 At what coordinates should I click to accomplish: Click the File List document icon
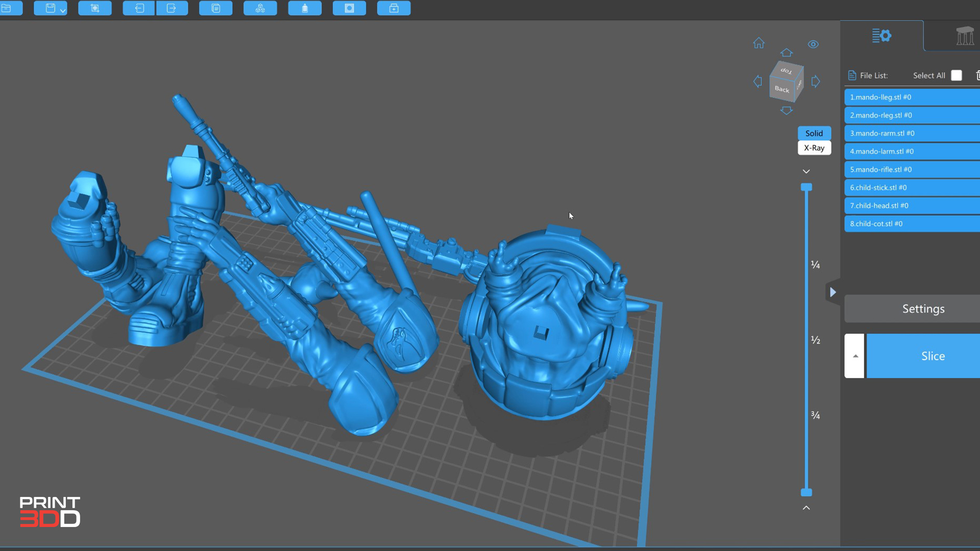[852, 76]
